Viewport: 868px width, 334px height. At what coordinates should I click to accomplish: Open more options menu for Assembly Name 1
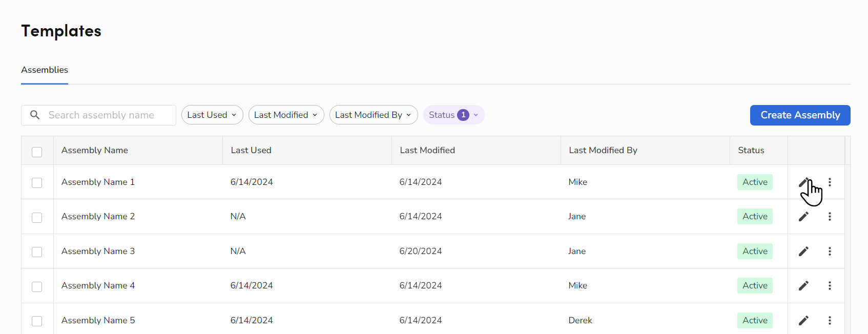tap(830, 182)
